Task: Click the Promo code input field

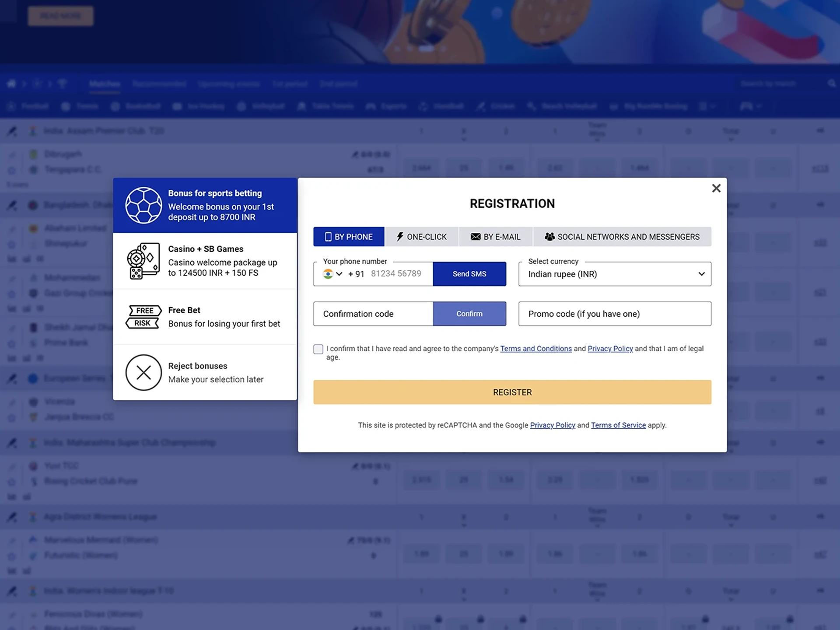Action: click(x=615, y=314)
